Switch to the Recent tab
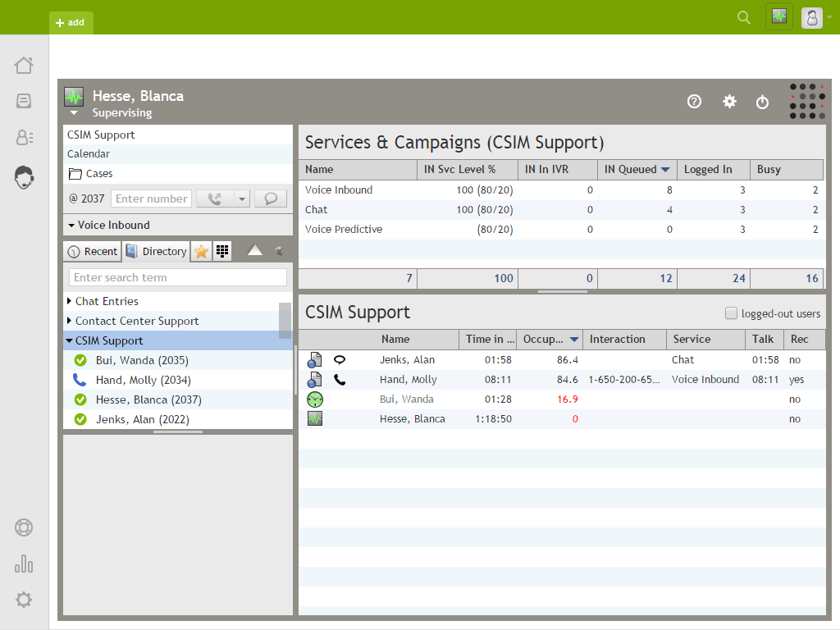Screen dimensions: 840x630 click(x=93, y=251)
